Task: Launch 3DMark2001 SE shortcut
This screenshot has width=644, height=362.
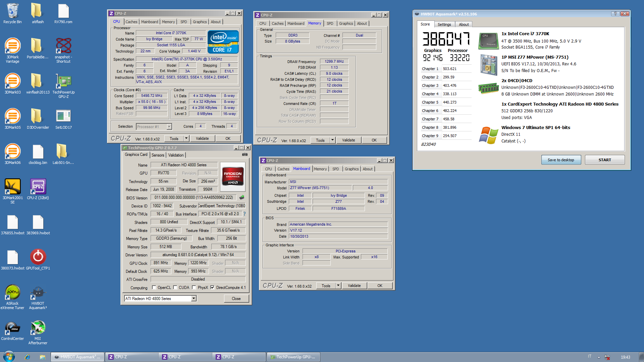Action: (x=12, y=191)
